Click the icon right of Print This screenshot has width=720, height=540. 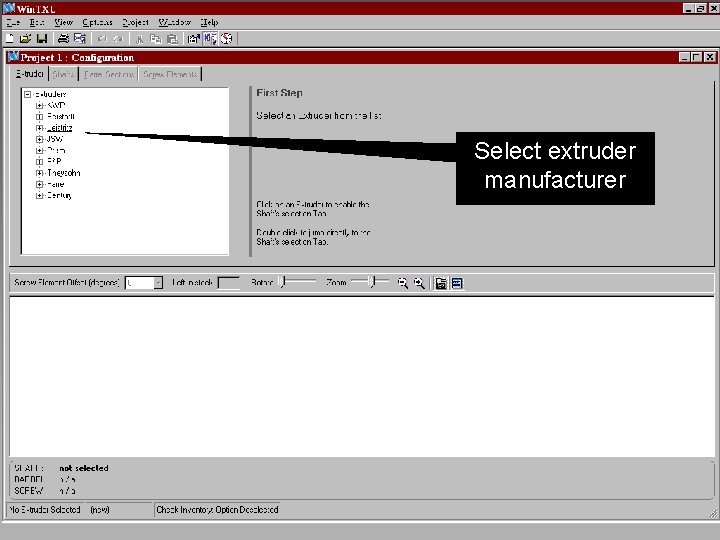(80, 39)
